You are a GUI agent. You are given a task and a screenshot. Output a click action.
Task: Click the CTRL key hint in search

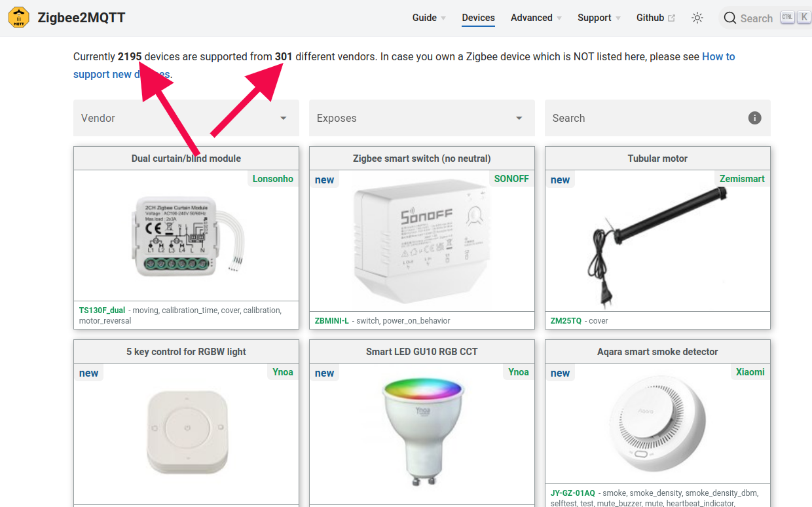click(x=787, y=18)
